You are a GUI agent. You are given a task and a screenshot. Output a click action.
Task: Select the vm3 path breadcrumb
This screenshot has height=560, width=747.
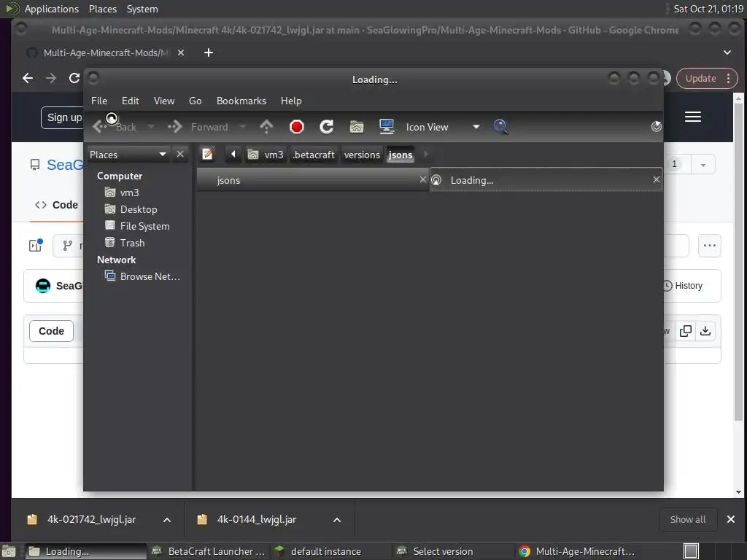click(x=266, y=155)
